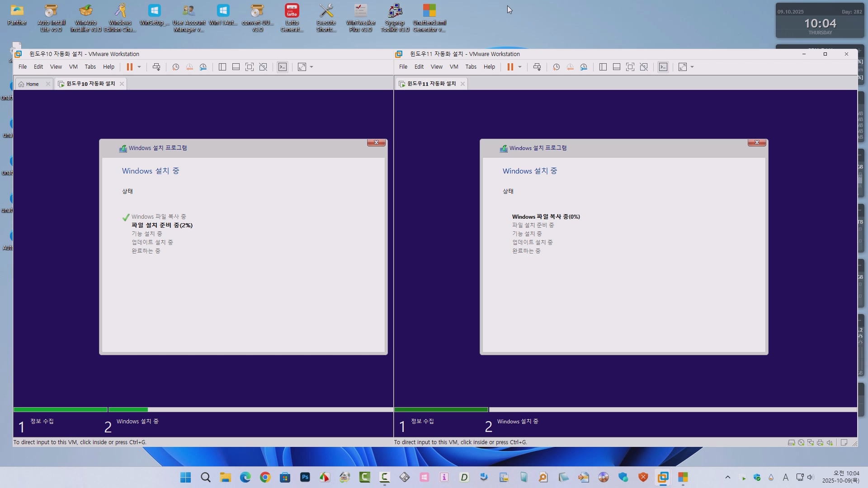Toggle console view in Windows 10 window
Viewport: 868px width, 488px height.
[x=283, y=67]
